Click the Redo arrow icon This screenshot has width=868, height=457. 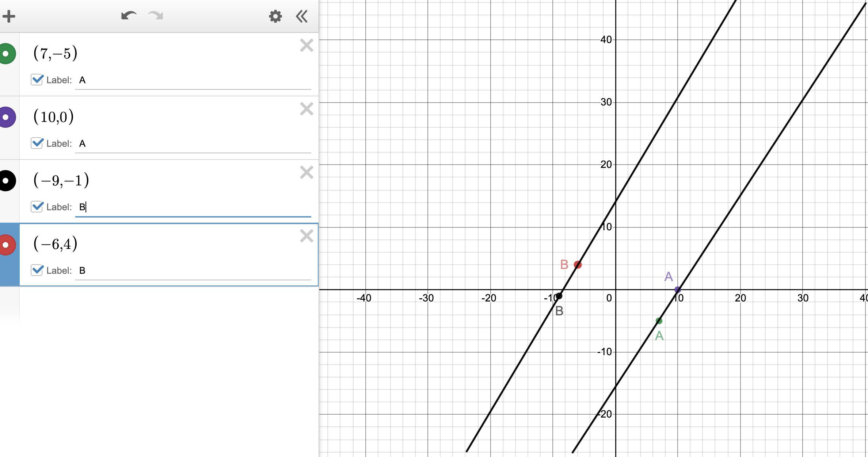pyautogui.click(x=155, y=16)
